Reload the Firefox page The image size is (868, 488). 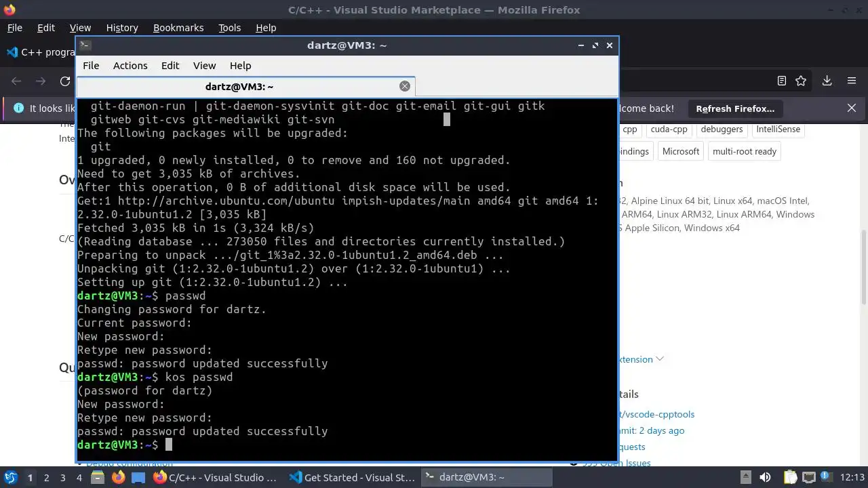pos(65,81)
